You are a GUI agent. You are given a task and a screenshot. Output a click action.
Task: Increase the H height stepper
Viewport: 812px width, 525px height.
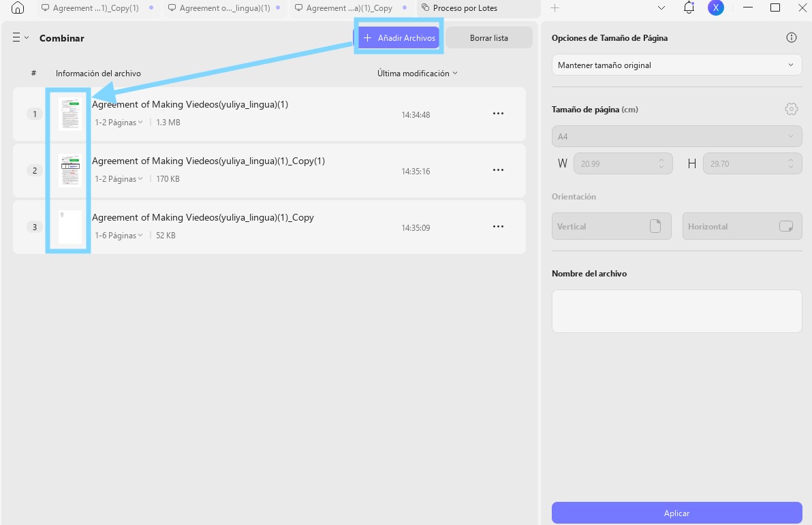click(791, 160)
